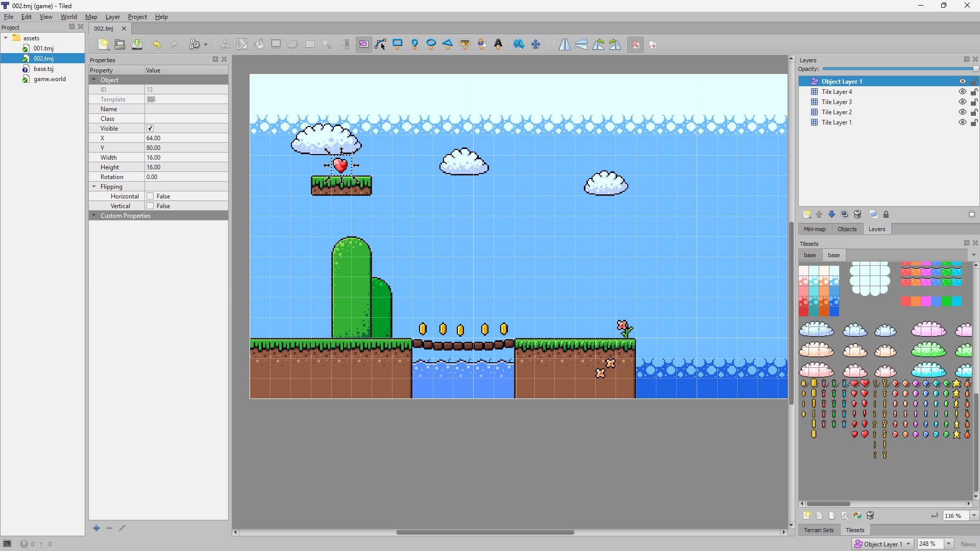Select the Insert Tile object tool
Image resolution: width=980 pixels, height=551 pixels.
464,44
